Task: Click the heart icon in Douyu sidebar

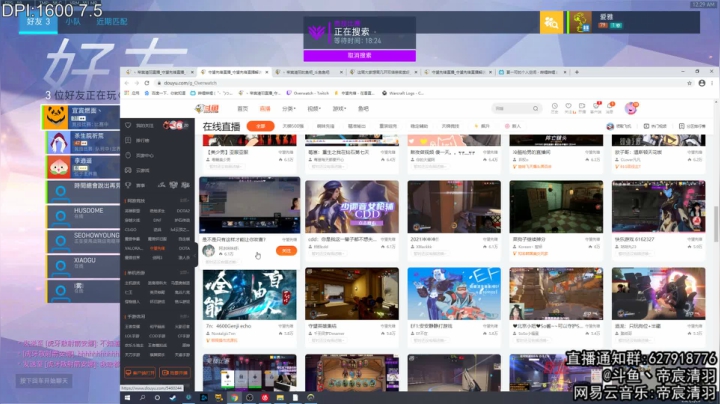Action: coord(128,125)
